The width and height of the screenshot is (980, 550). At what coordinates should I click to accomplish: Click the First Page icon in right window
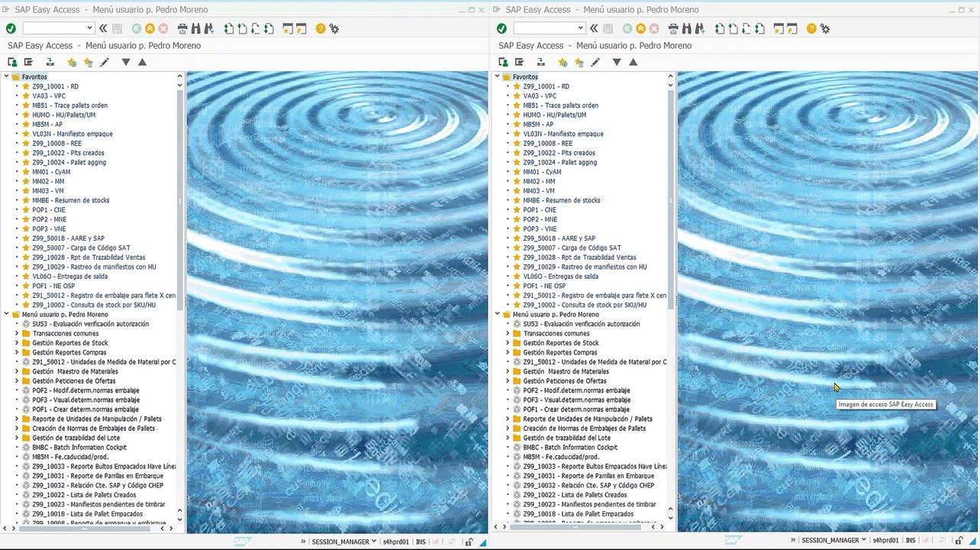coord(720,28)
